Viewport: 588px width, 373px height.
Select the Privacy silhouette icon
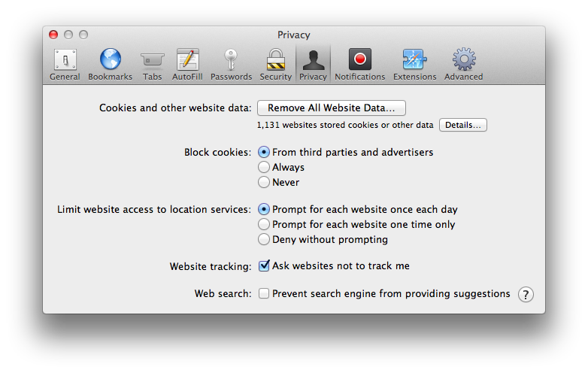point(313,60)
